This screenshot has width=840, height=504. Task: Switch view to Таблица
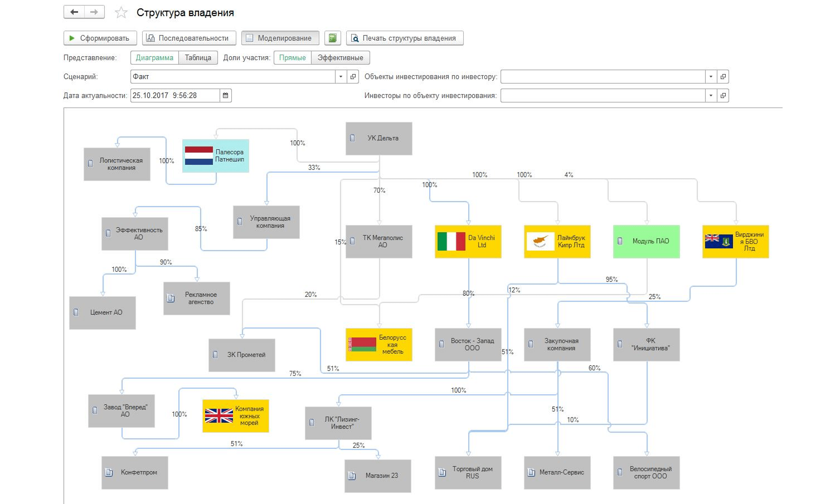pyautogui.click(x=198, y=57)
